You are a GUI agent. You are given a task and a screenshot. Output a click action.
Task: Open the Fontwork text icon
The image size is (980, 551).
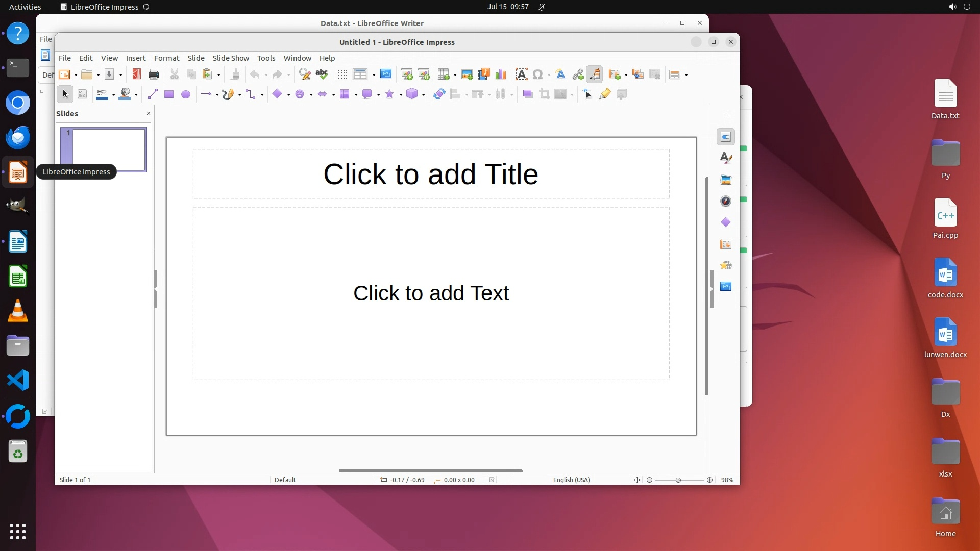click(560, 74)
